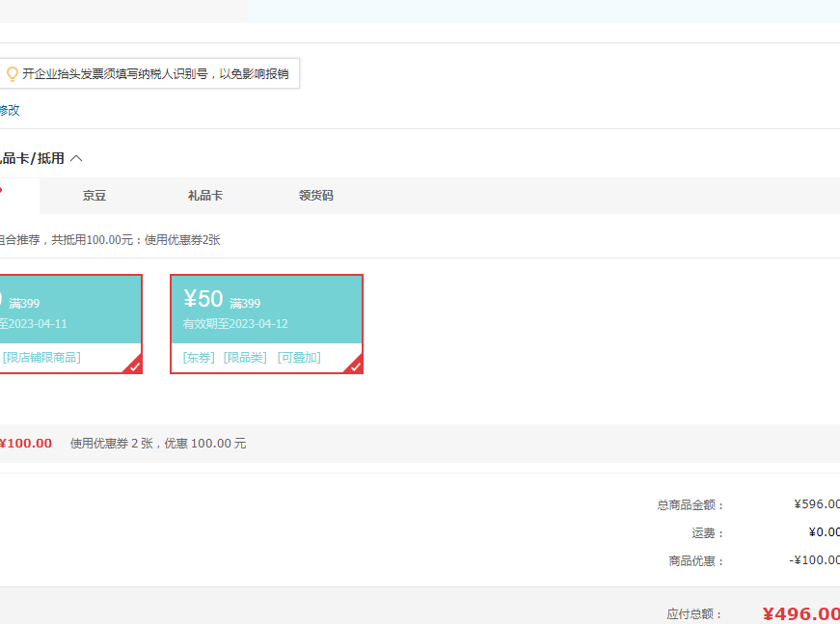
Task: Deselect the ¥50 coupon valid until 2023-04-12
Action: (x=267, y=324)
